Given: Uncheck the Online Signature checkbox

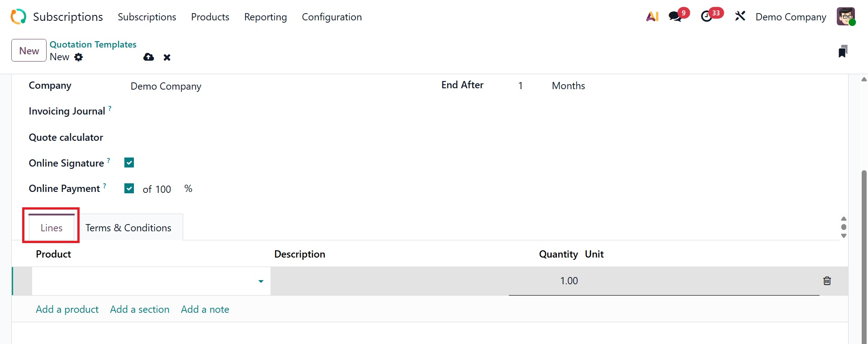Looking at the screenshot, I should [x=129, y=163].
